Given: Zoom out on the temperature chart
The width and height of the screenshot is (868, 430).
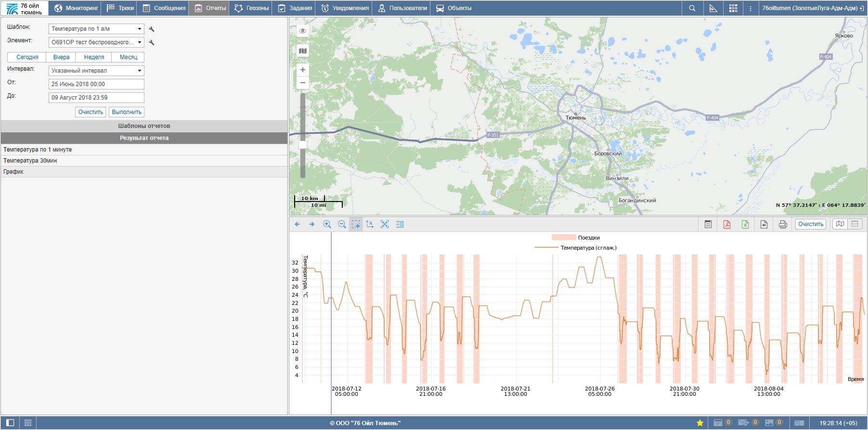Looking at the screenshot, I should tap(342, 225).
